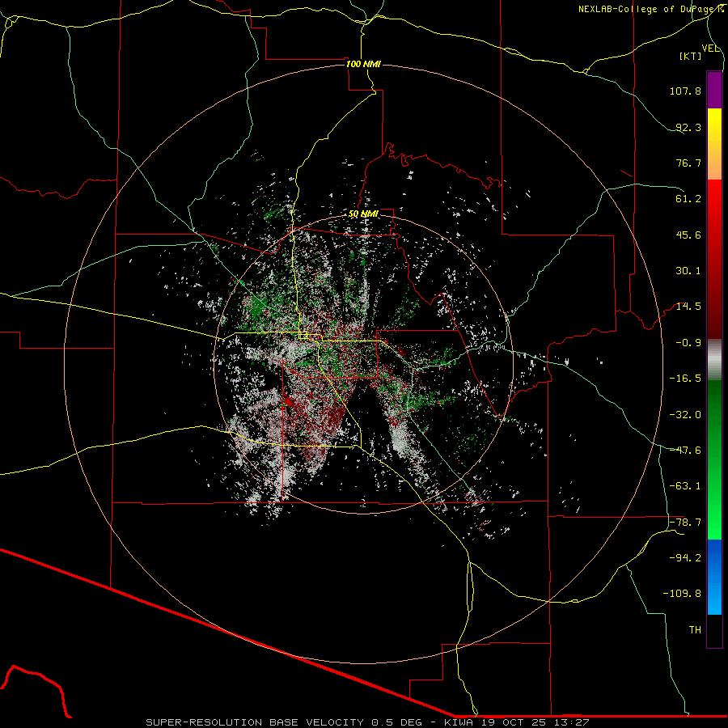
Task: Click the 92.3 velocity scale value
Action: (x=688, y=127)
